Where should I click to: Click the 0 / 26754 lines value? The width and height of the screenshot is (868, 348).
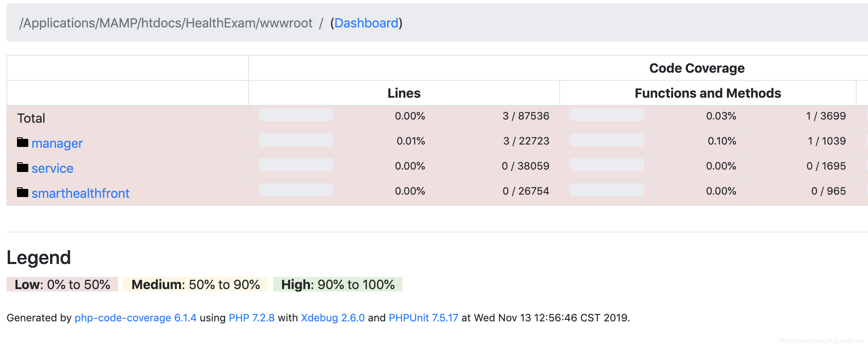click(526, 191)
